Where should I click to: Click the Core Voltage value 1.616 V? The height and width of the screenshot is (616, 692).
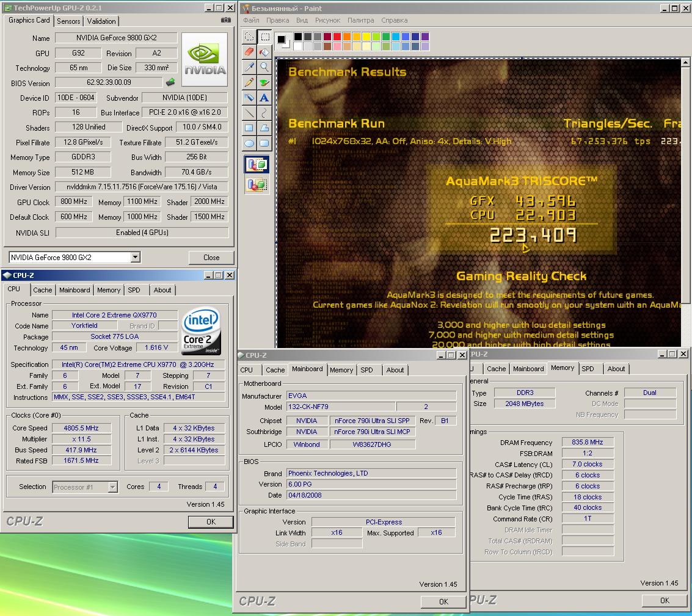156,348
